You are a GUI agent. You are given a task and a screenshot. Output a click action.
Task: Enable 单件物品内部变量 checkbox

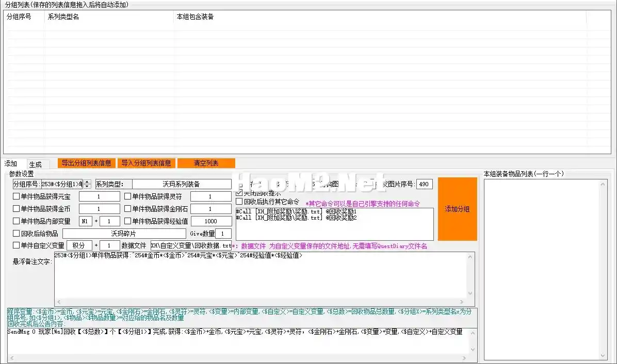tap(16, 221)
